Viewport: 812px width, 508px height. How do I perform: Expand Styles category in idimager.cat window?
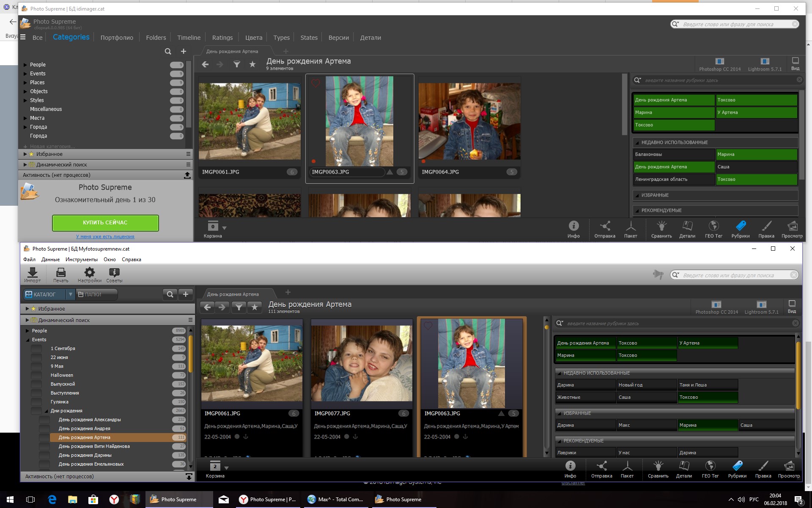tap(25, 100)
